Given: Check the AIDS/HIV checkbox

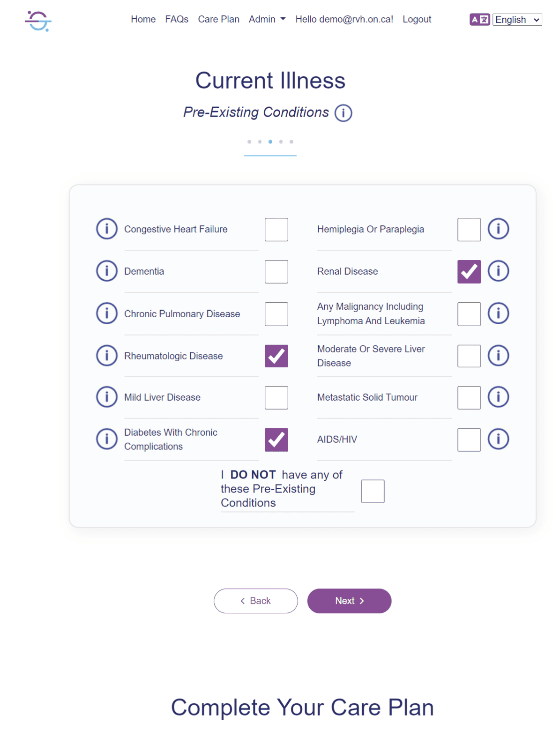Looking at the screenshot, I should [469, 440].
